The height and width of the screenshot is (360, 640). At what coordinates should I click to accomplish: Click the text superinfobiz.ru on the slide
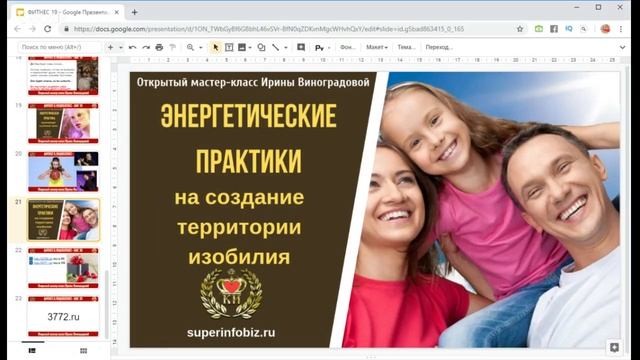click(x=231, y=332)
